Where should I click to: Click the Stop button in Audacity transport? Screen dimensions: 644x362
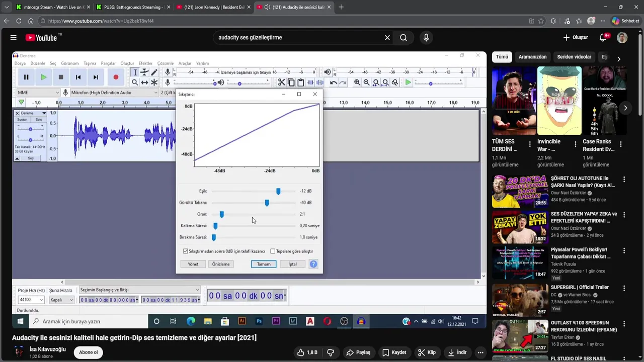(x=61, y=77)
